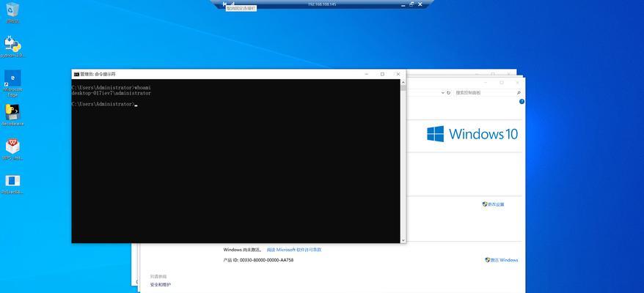Viewport: 644px width, 293px height.
Task: Open the change settings link with shield
Action: [x=493, y=204]
